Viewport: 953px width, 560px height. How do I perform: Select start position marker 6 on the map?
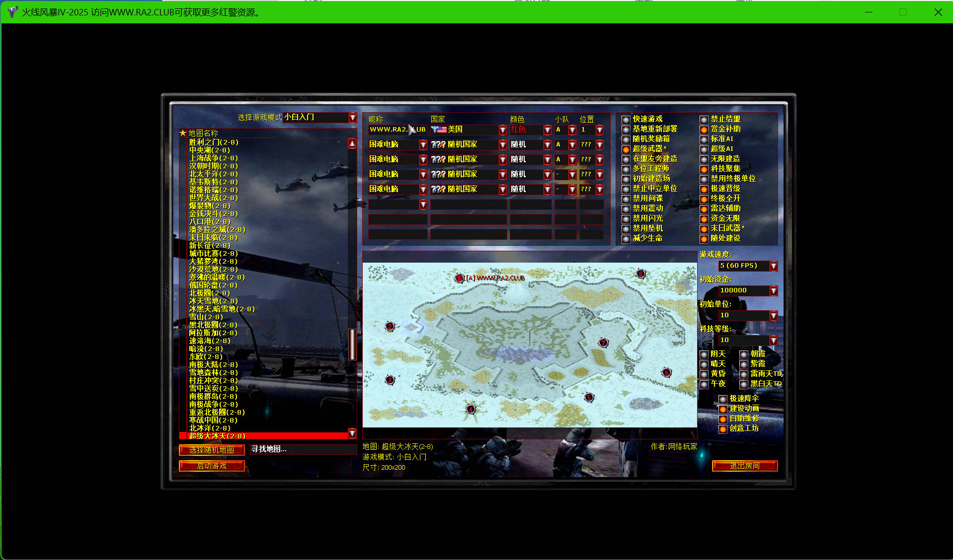point(667,372)
